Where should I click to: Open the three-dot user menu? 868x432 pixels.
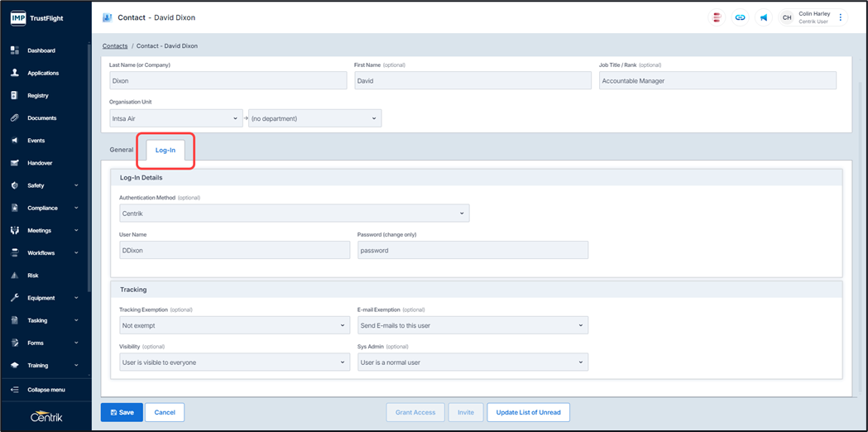(x=841, y=17)
